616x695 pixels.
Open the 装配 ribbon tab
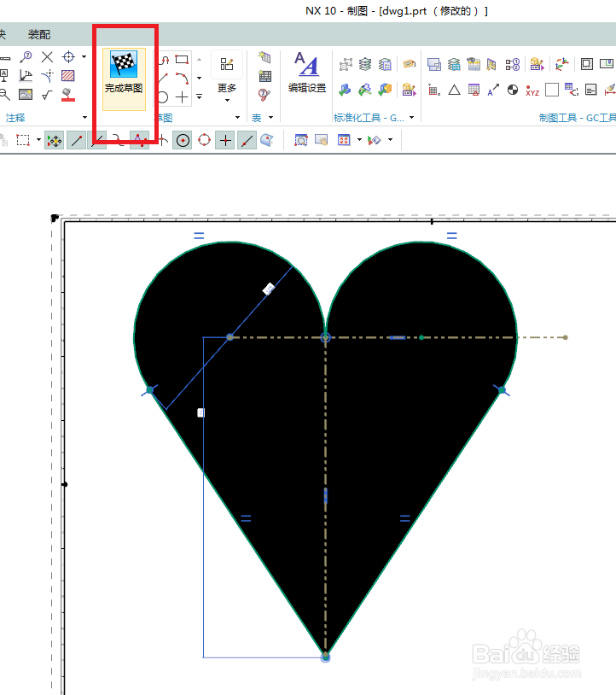click(x=39, y=34)
